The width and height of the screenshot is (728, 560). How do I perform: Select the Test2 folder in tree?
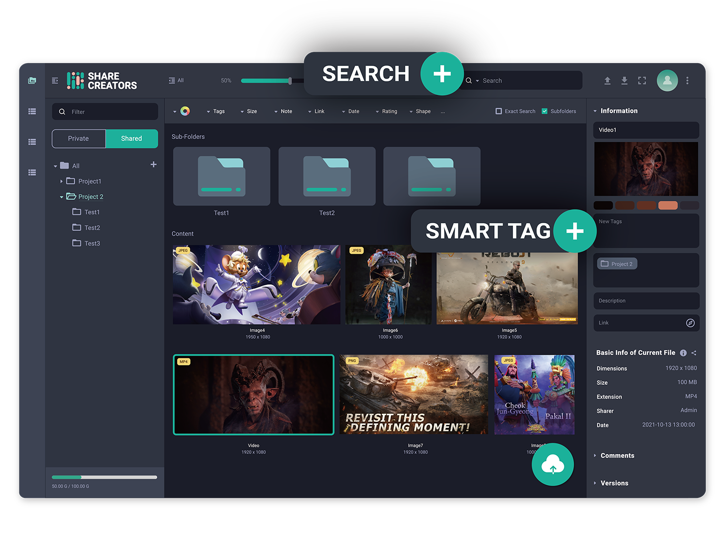pyautogui.click(x=86, y=228)
